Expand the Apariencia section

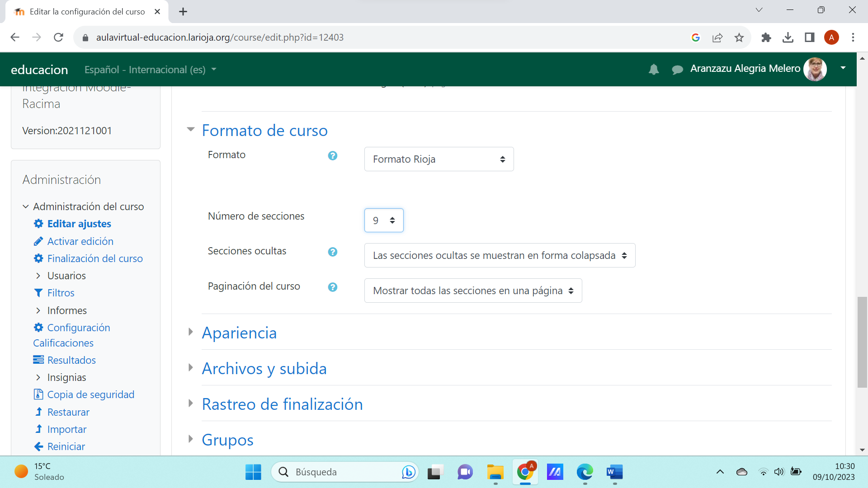(239, 333)
